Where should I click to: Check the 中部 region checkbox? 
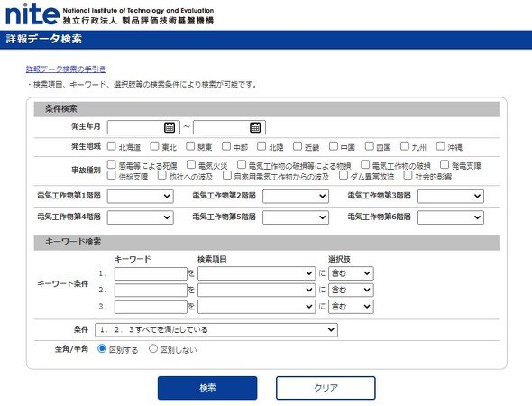point(226,146)
